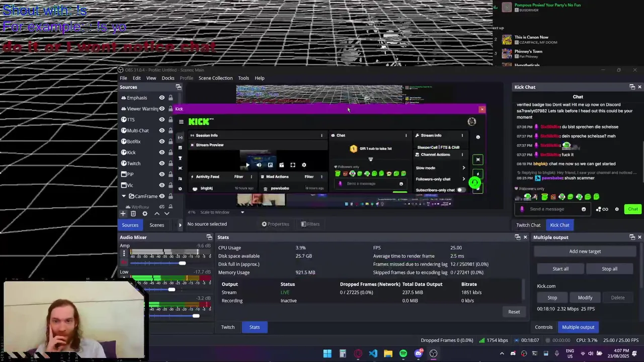The width and height of the screenshot is (644, 362).
Task: Open stream preview settings gear
Action: click(304, 165)
